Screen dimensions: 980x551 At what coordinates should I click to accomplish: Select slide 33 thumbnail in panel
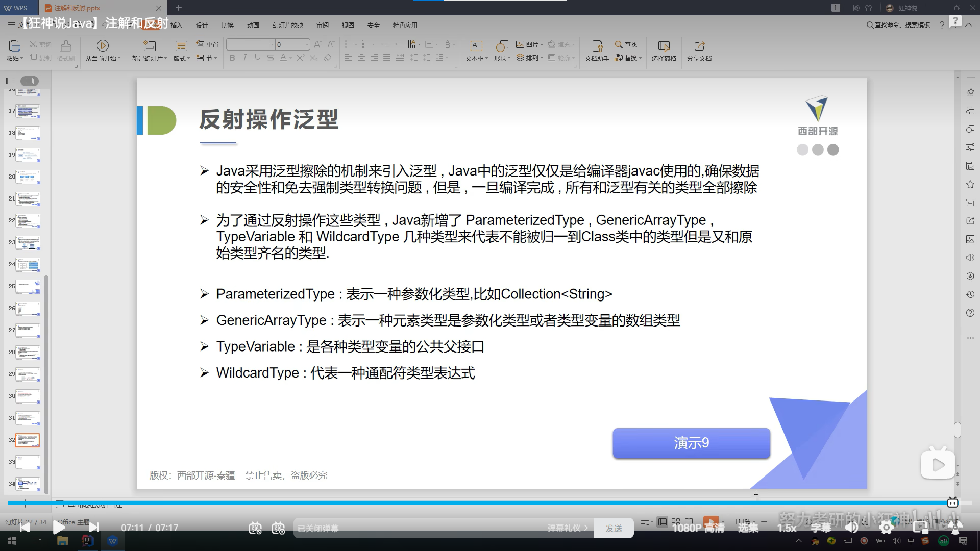click(28, 462)
